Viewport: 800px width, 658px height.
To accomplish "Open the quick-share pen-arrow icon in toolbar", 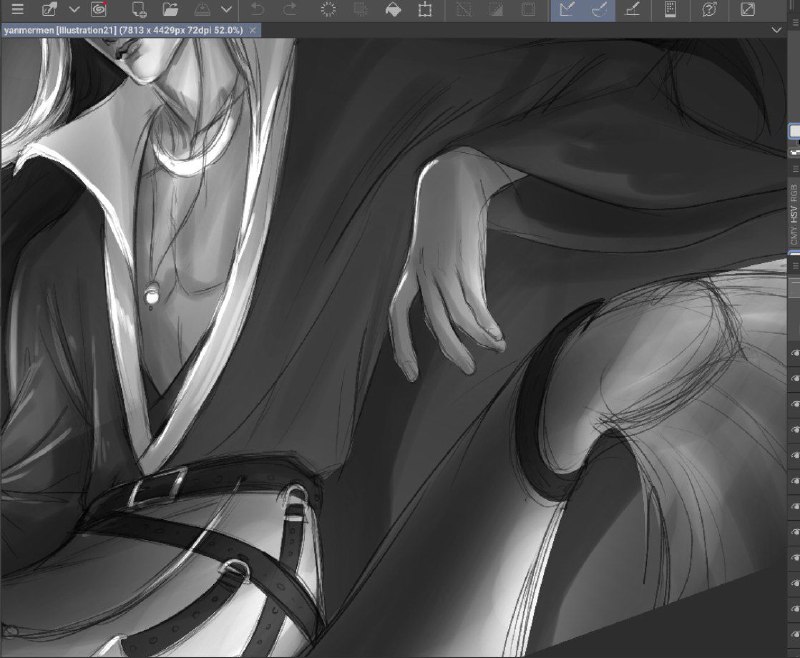I will (49, 9).
